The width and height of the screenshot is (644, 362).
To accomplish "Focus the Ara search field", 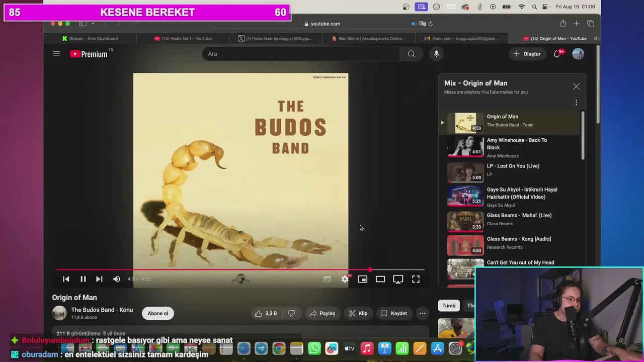I will [x=301, y=54].
